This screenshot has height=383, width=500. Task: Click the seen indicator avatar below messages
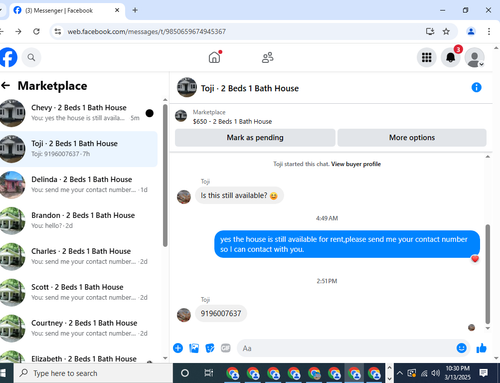471,328
